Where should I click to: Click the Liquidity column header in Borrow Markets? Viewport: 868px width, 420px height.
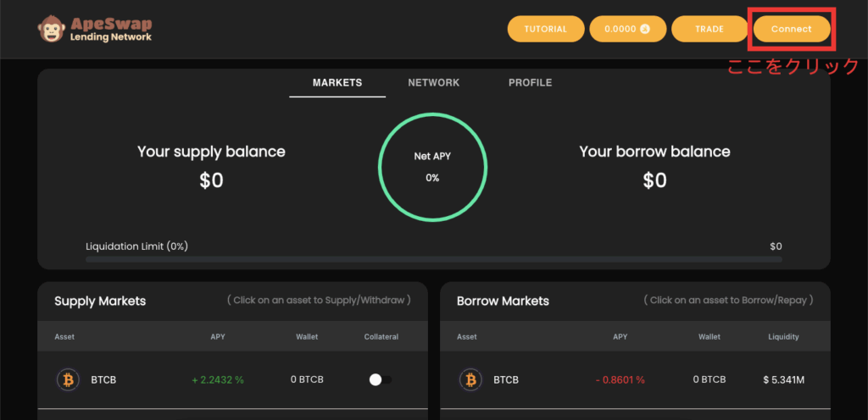click(783, 337)
